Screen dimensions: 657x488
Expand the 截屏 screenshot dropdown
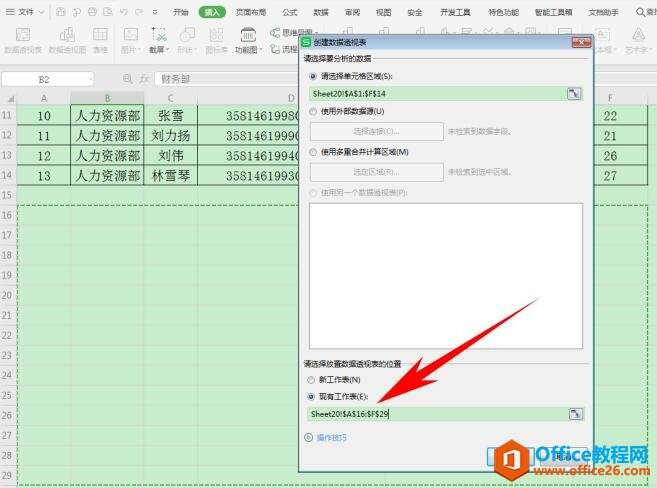click(158, 48)
